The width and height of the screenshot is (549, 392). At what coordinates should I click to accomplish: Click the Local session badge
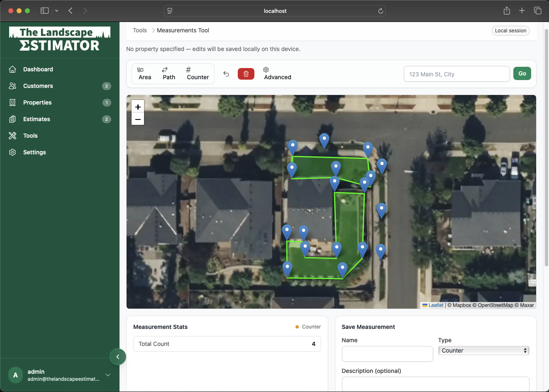point(510,30)
